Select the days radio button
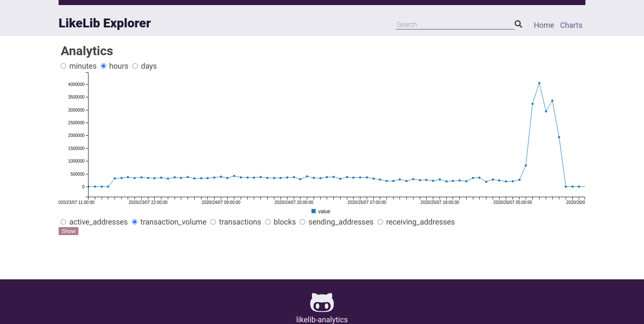The height and width of the screenshot is (324, 644). [135, 66]
